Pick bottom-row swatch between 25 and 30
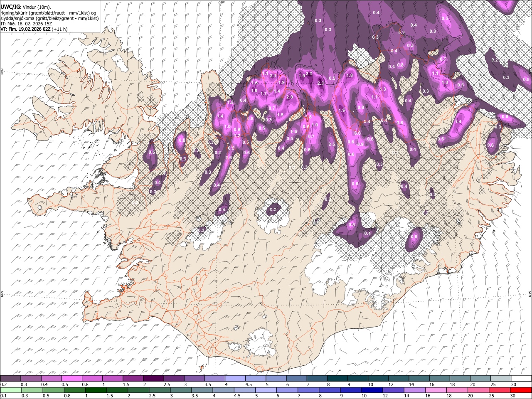This screenshot has width=532, height=399. [499, 390]
